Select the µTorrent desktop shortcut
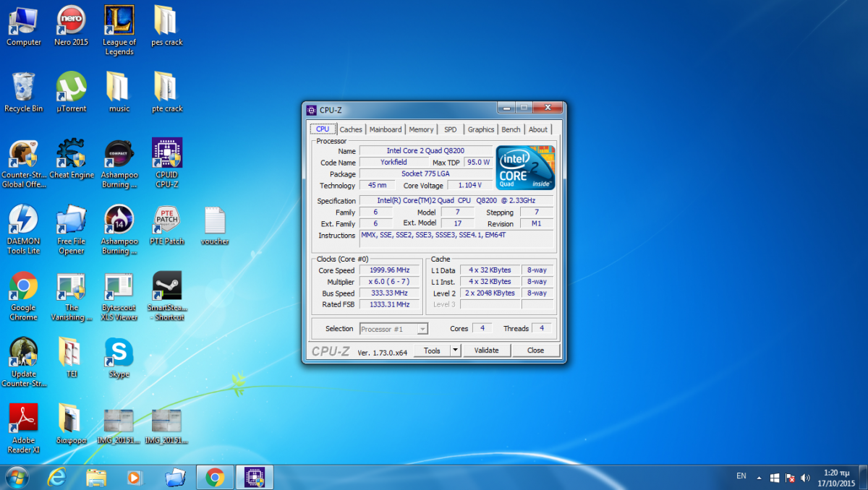Viewport: 868px width, 490px height. tap(71, 93)
